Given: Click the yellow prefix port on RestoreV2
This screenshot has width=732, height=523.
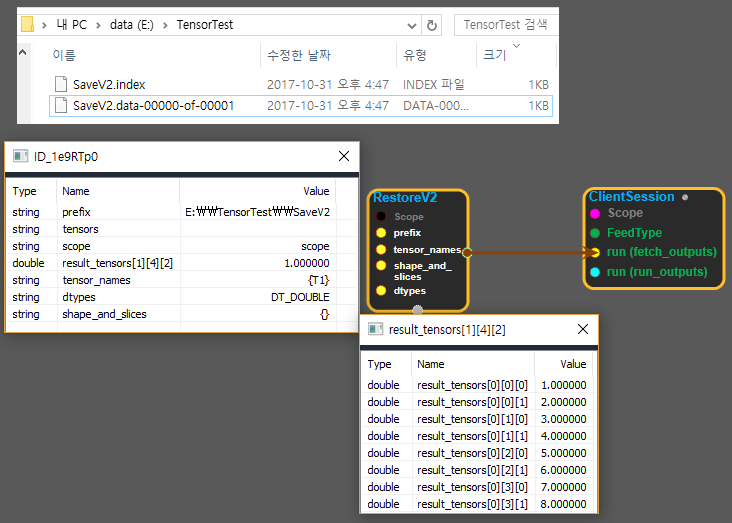Looking at the screenshot, I should [381, 232].
